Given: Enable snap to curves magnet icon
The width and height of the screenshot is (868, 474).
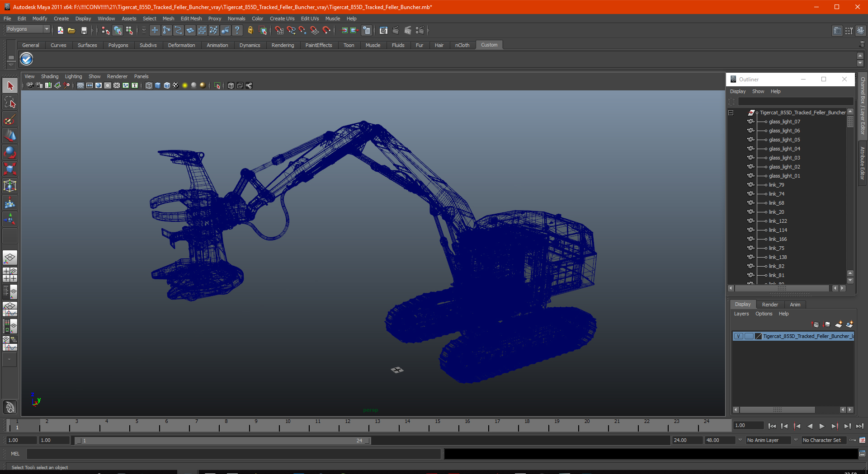Looking at the screenshot, I should pos(291,30).
